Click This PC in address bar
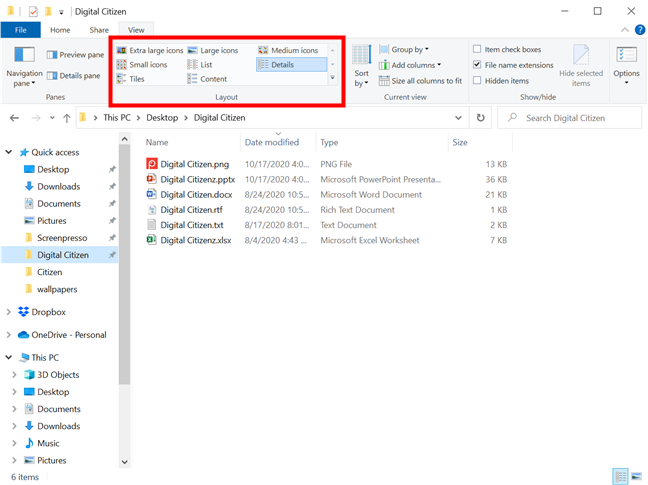648x485 pixels. (117, 118)
